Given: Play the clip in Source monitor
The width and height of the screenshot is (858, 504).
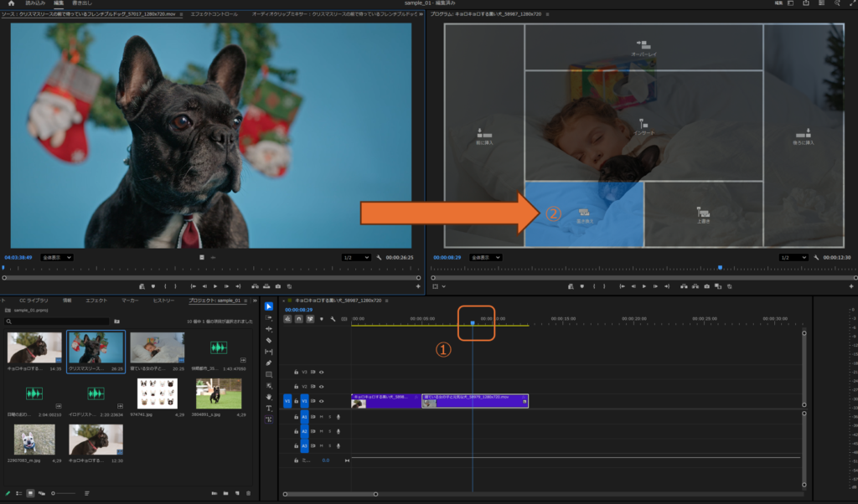Looking at the screenshot, I should click(215, 286).
